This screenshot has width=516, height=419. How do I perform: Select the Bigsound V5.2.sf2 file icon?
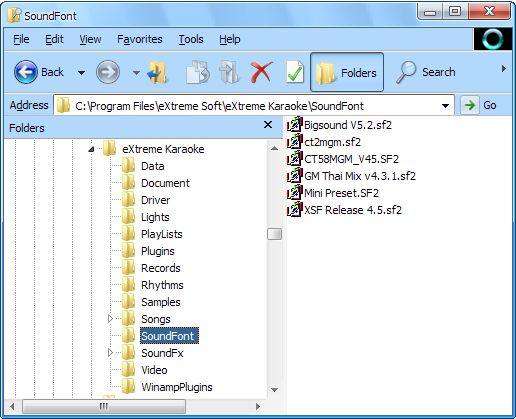point(294,125)
